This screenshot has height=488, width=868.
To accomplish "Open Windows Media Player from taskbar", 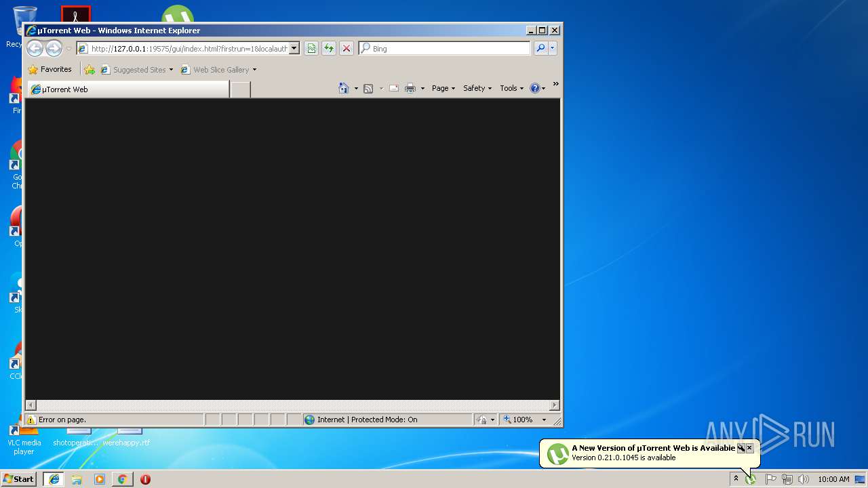I will [100, 479].
